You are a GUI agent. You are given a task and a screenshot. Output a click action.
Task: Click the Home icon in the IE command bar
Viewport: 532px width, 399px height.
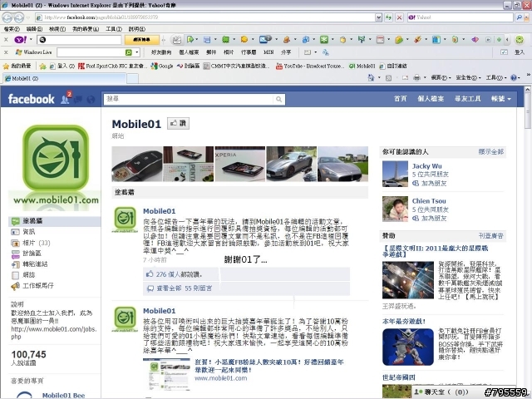point(372,77)
